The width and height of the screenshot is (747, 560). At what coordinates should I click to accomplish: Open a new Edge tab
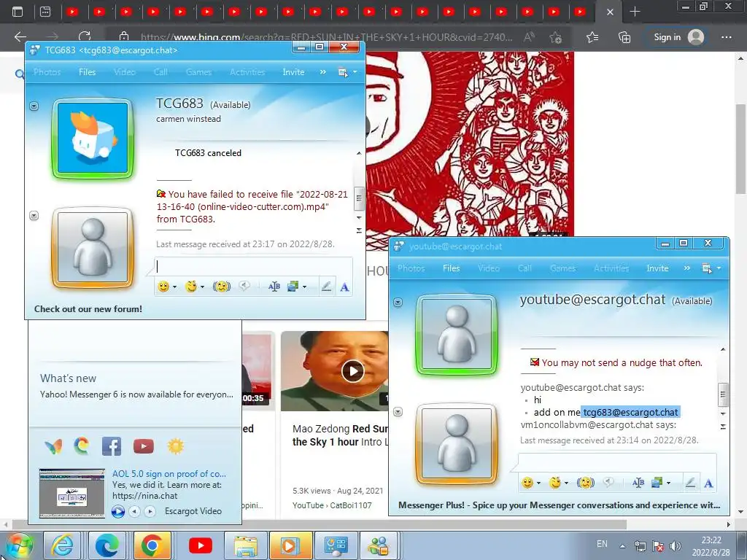click(635, 12)
